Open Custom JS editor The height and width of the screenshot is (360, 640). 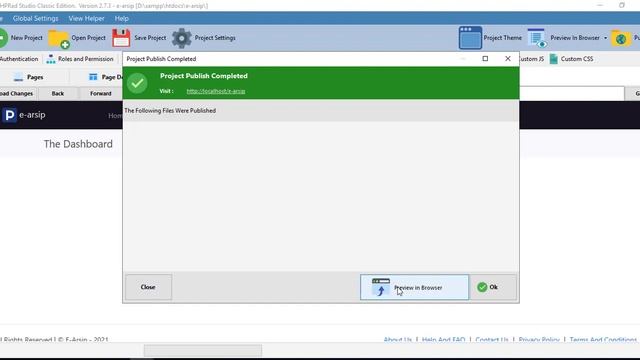pyautogui.click(x=531, y=59)
